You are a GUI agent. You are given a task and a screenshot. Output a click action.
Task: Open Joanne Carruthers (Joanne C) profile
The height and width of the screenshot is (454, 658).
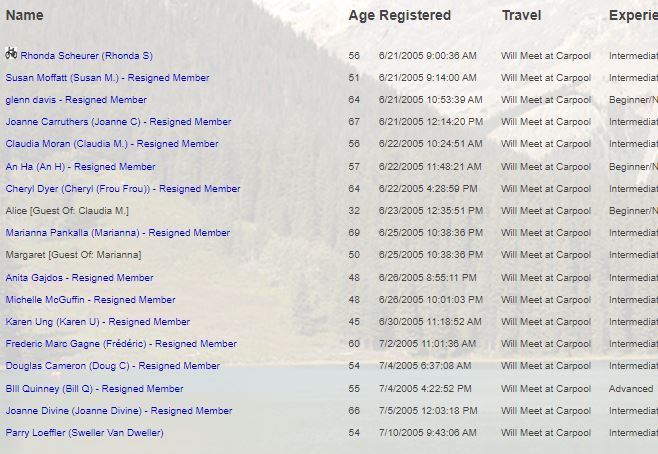pos(118,122)
